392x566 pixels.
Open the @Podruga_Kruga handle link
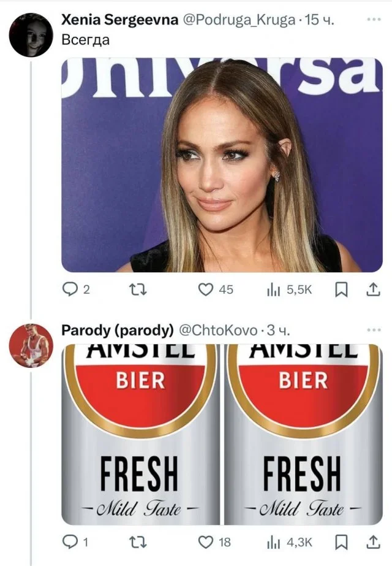click(238, 20)
